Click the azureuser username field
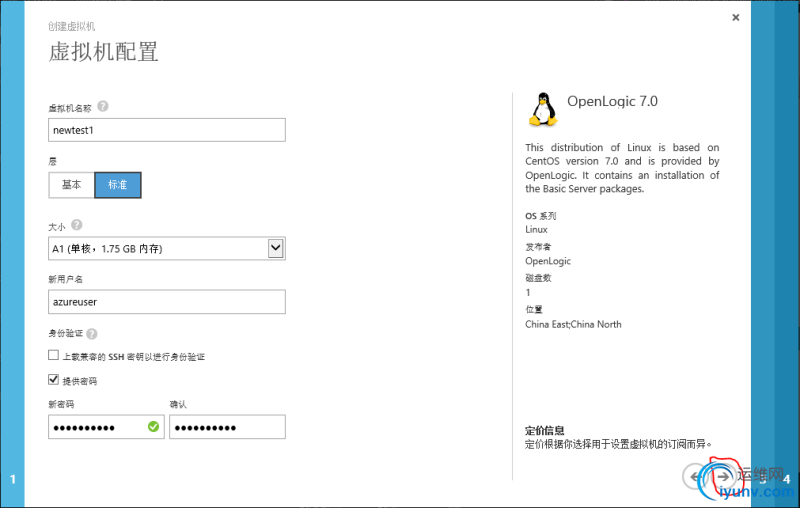 (167, 302)
